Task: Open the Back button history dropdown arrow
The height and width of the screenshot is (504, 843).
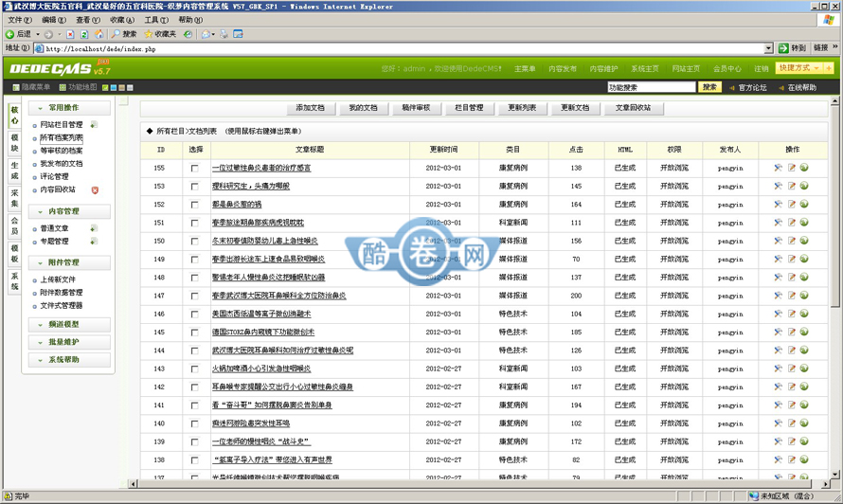Action: 38,34
